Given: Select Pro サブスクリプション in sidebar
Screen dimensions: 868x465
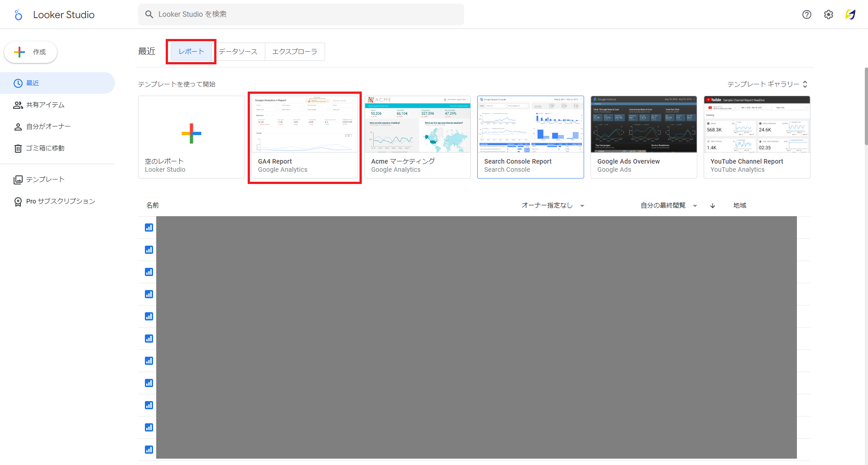Looking at the screenshot, I should [x=60, y=201].
